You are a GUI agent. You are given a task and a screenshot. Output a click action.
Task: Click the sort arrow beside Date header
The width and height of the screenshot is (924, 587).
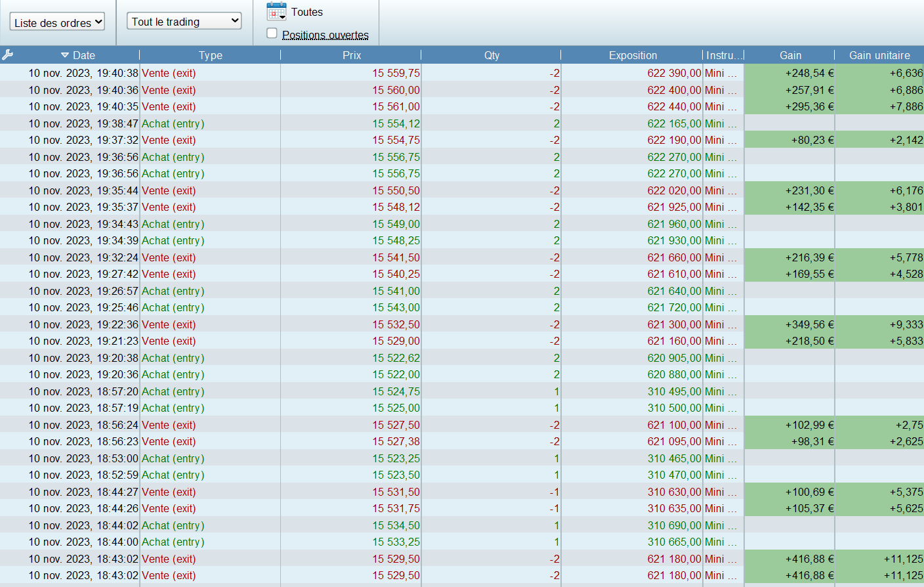pyautogui.click(x=65, y=55)
